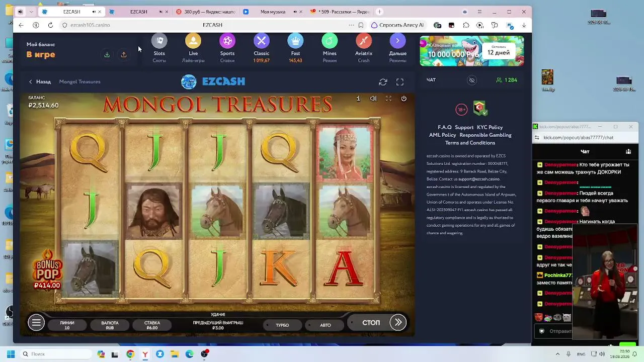This screenshot has height=362, width=644.
Task: Click the 18+ age restriction badge
Action: (x=461, y=110)
